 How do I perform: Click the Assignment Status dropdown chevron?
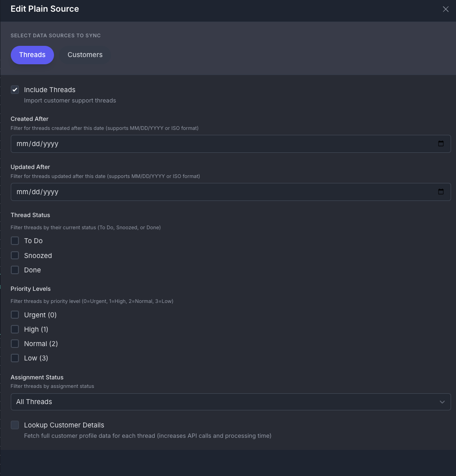coord(442,402)
